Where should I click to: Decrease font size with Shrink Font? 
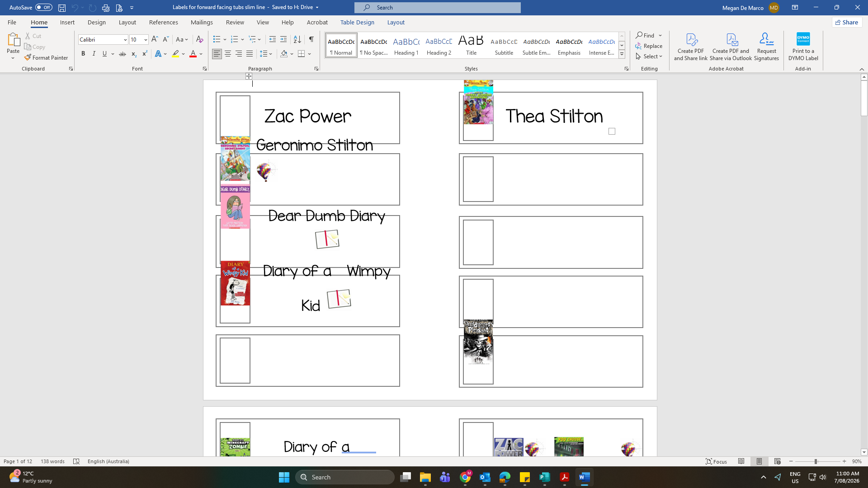click(165, 39)
